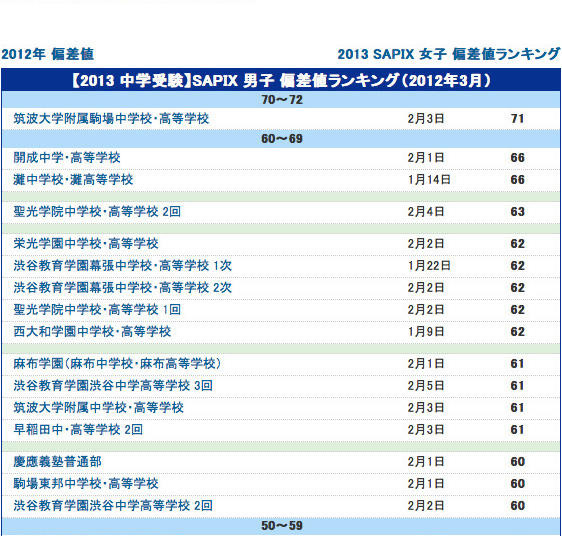Click date 2月1日 in 開成中学 row
Screen dimensions: 562x536
[x=426, y=158]
